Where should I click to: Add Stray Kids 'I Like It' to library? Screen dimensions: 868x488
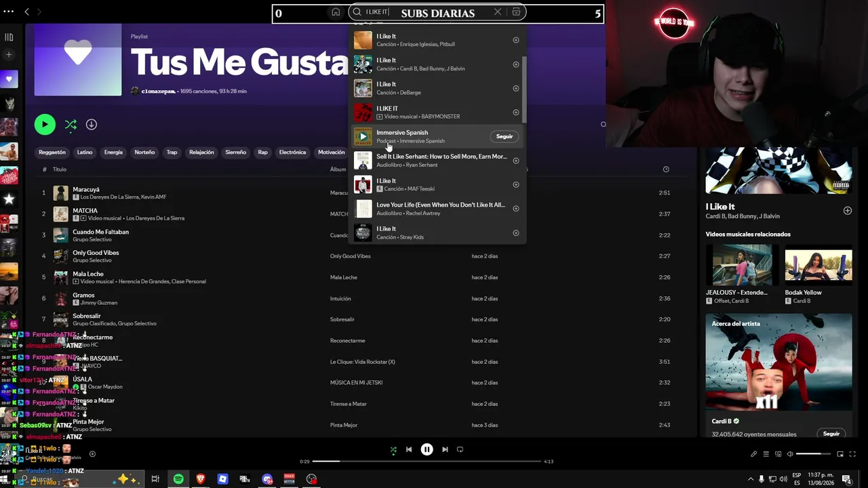pyautogui.click(x=516, y=233)
